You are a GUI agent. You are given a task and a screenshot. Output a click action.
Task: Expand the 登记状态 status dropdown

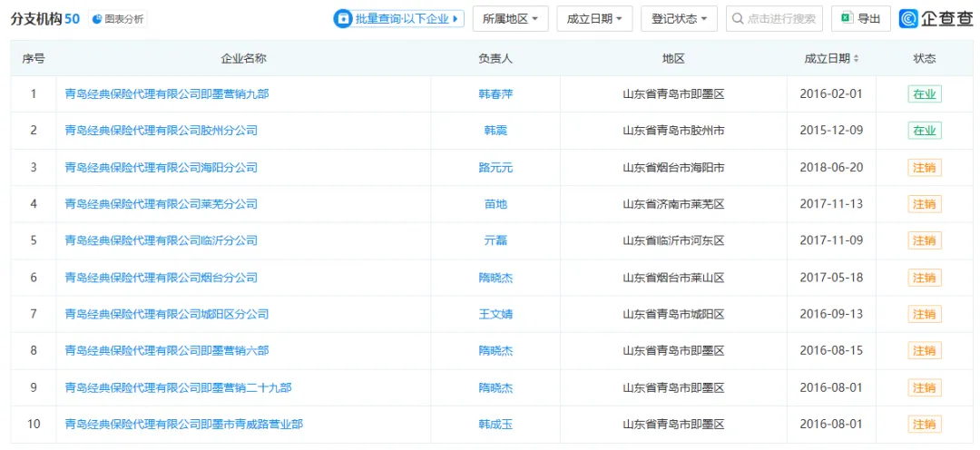(x=680, y=19)
